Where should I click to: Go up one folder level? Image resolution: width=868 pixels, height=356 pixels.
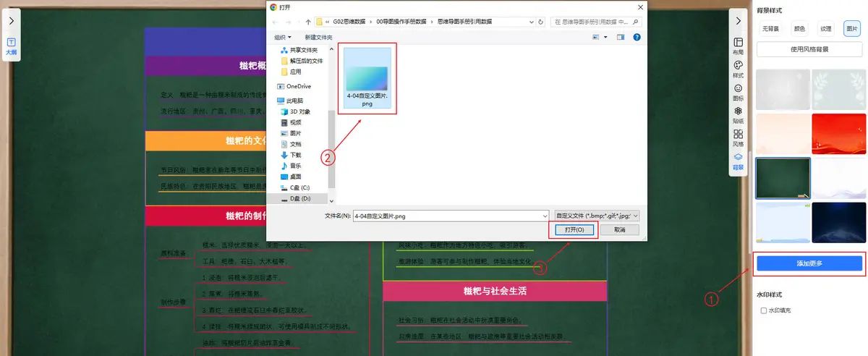(309, 22)
